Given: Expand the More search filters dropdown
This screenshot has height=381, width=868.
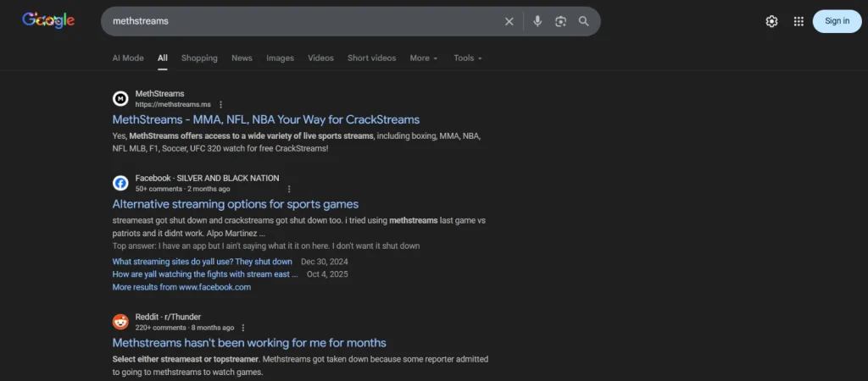Looking at the screenshot, I should (424, 58).
